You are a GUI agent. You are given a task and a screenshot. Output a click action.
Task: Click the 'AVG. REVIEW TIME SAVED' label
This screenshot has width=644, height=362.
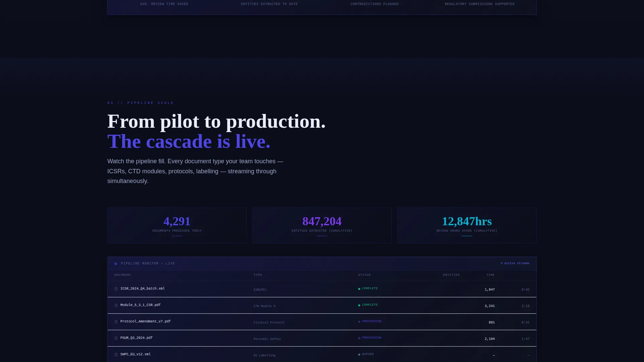[x=164, y=4]
